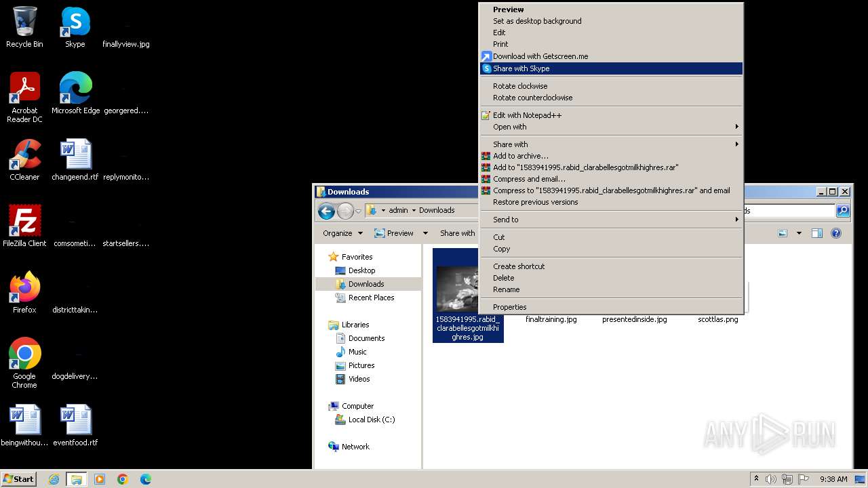Expand the Send to submenu
The width and height of the screenshot is (868, 488).
pos(612,220)
